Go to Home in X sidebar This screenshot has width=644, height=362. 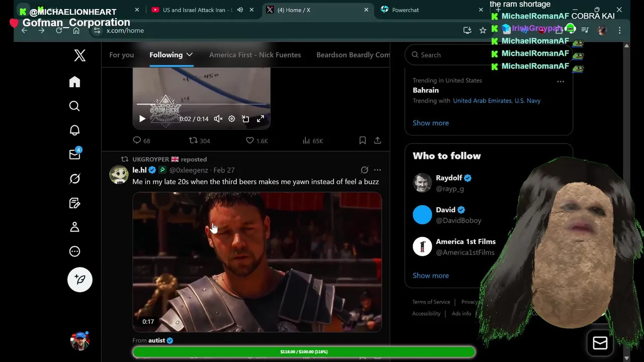coord(74,82)
